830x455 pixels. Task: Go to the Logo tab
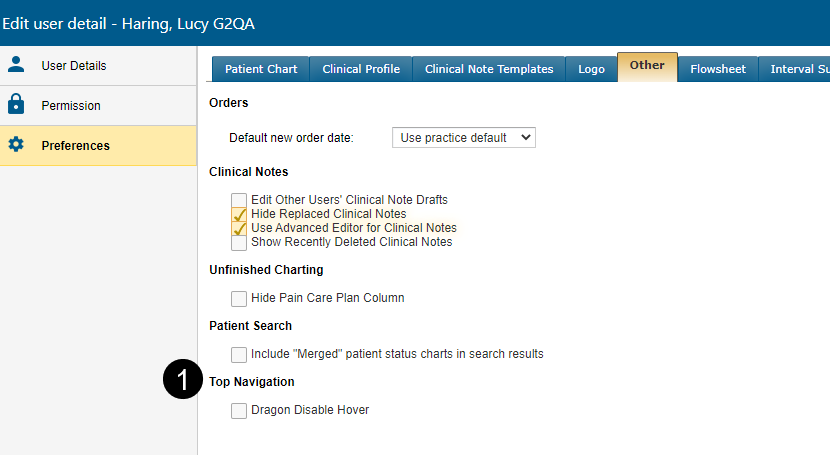coord(591,69)
